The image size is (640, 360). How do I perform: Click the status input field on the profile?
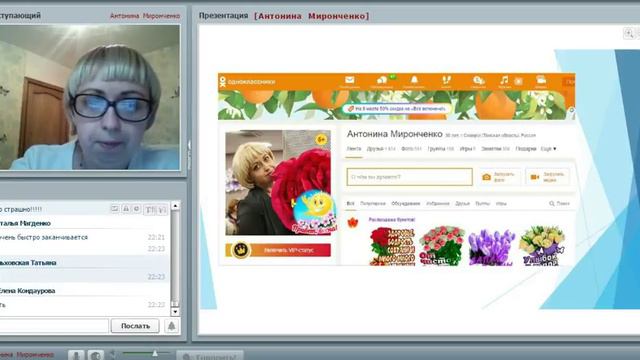tap(409, 177)
